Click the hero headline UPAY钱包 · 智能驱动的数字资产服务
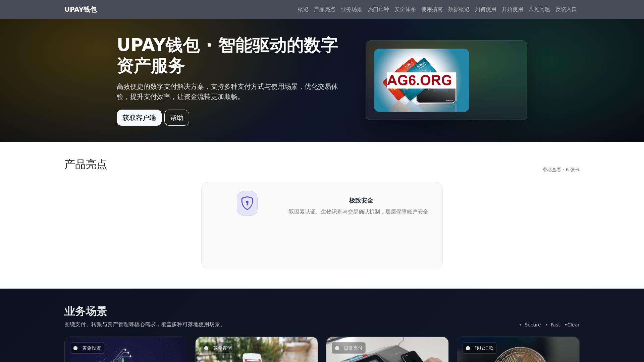The width and height of the screenshot is (644, 362). pos(227,55)
